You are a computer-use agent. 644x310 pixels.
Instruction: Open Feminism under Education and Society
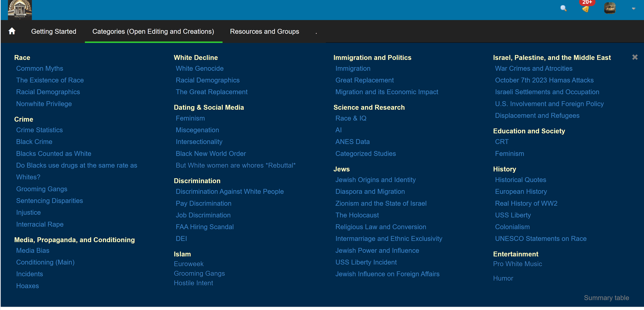pyautogui.click(x=509, y=154)
